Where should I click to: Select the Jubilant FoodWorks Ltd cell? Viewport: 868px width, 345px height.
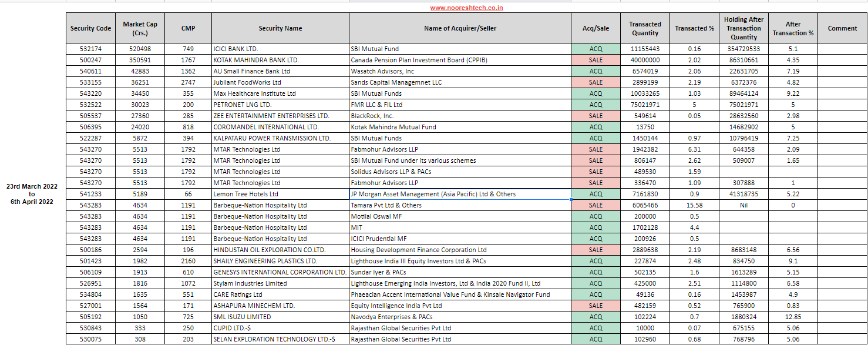point(280,82)
